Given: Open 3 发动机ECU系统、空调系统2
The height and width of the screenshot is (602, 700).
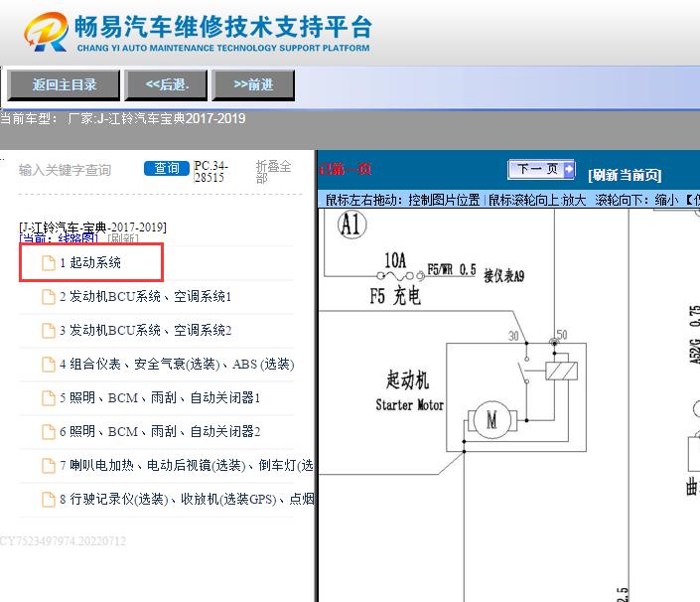Looking at the screenshot, I should pyautogui.click(x=146, y=331).
